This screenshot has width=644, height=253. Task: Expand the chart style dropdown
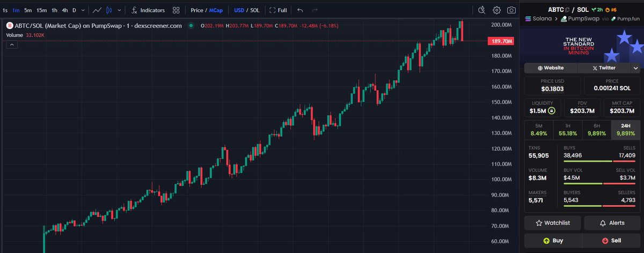(x=119, y=10)
